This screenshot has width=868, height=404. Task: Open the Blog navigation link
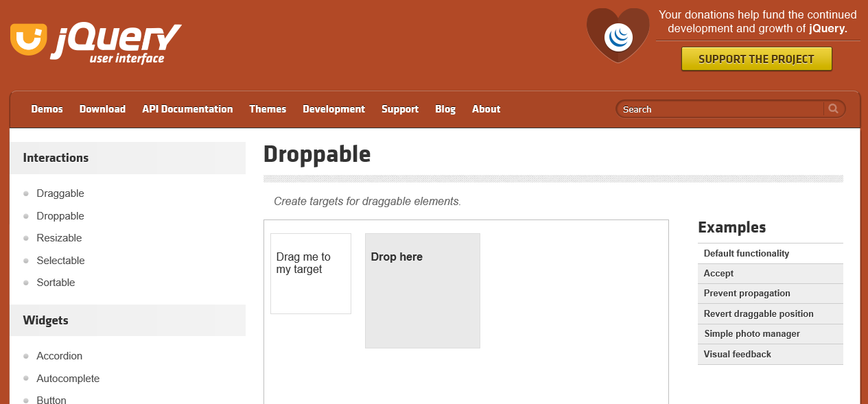pyautogui.click(x=445, y=109)
